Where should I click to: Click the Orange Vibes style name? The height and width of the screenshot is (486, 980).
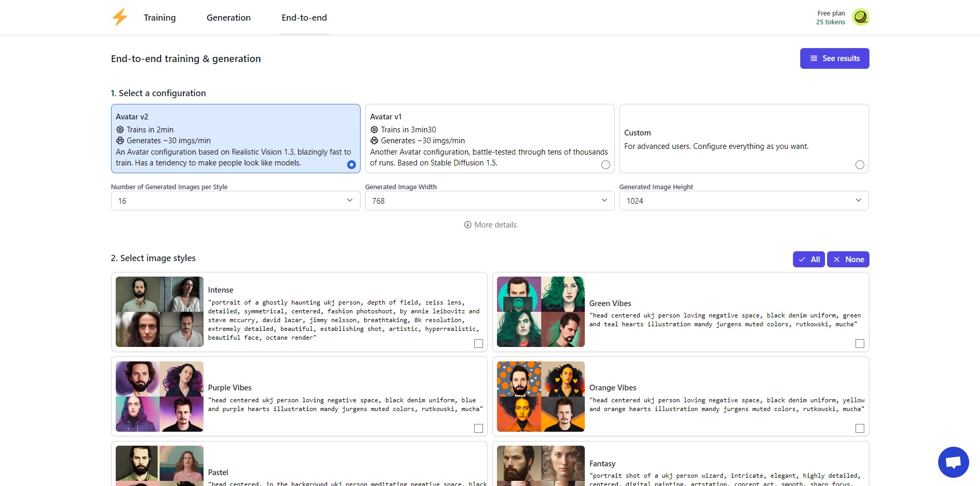[x=613, y=388]
